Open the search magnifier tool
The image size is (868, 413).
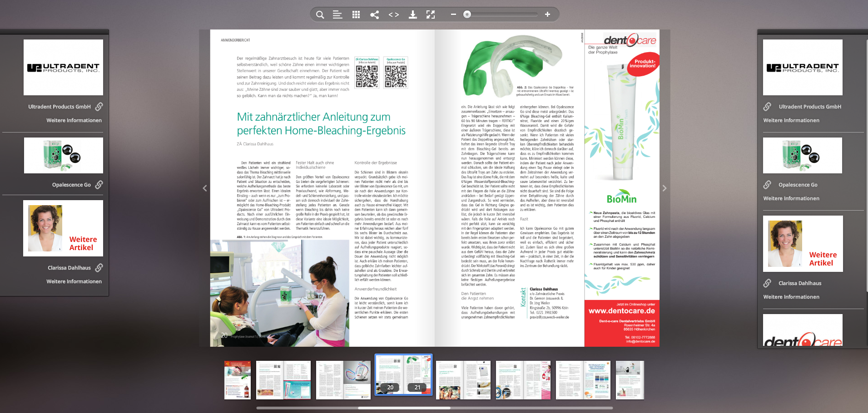(320, 15)
